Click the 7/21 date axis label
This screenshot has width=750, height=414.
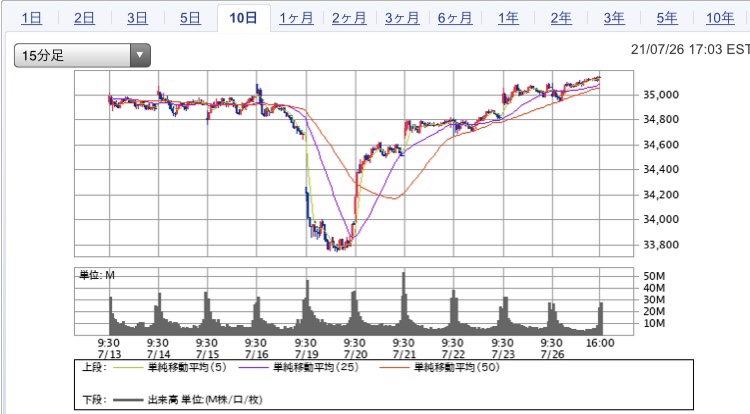point(404,355)
